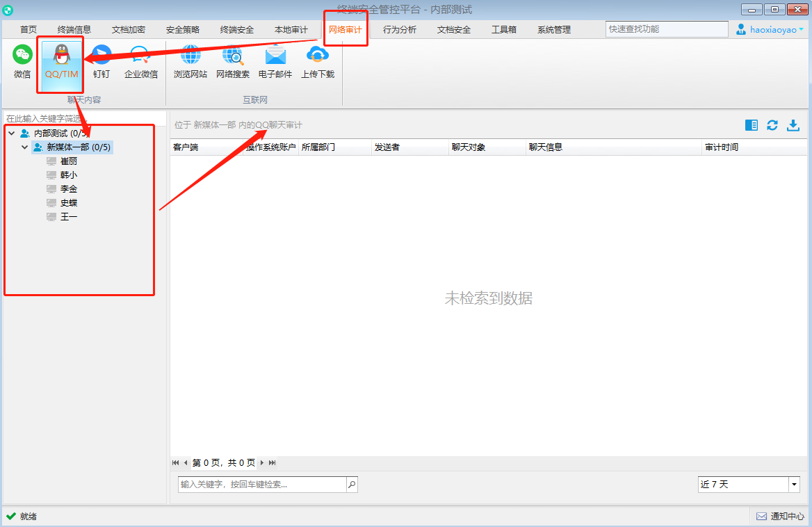The height and width of the screenshot is (527, 812).
Task: Sort by the 聊天信息 column header
Action: [x=614, y=147]
